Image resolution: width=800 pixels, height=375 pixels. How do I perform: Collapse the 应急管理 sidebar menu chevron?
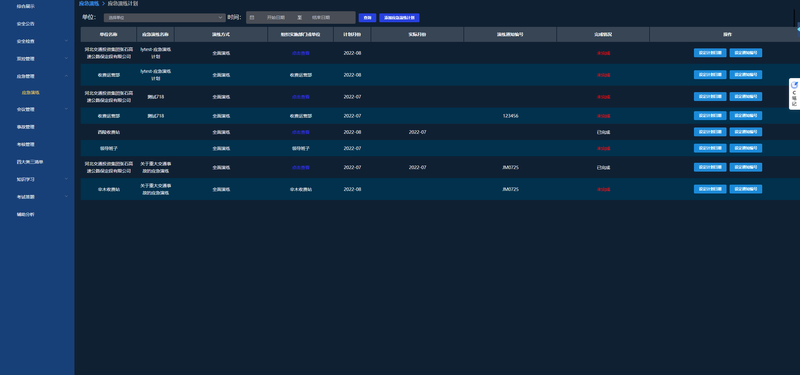pos(66,76)
